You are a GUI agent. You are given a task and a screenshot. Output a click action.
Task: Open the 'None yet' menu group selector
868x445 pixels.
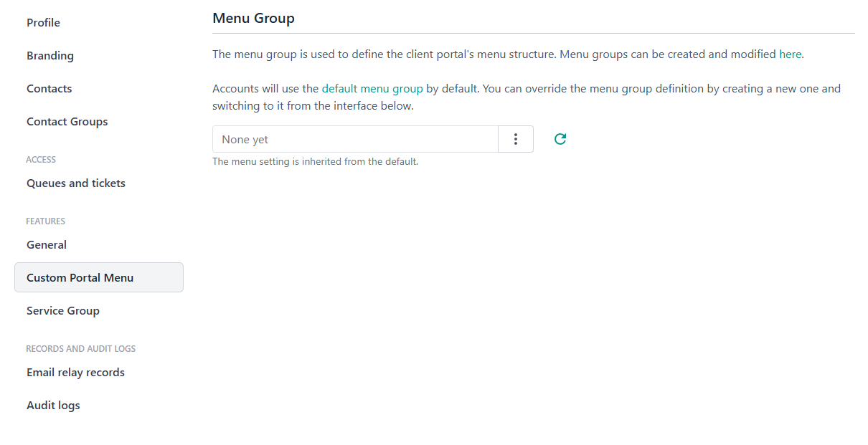tap(355, 139)
